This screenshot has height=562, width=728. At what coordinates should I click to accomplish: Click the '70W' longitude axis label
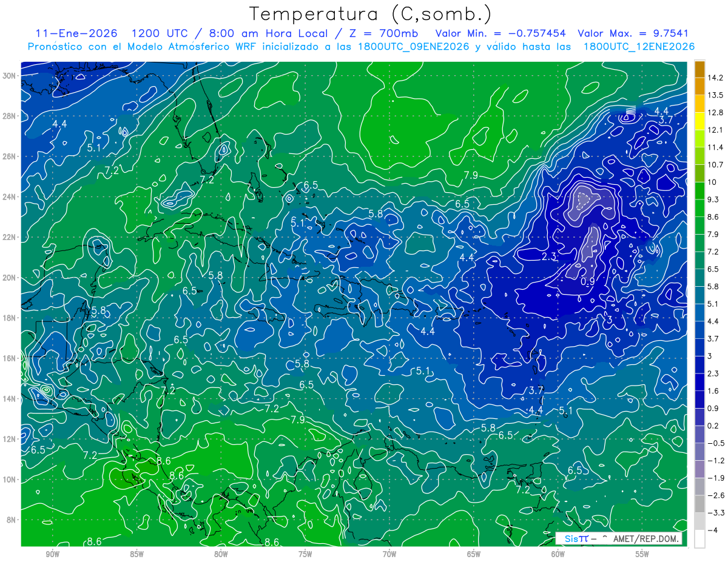pyautogui.click(x=389, y=555)
